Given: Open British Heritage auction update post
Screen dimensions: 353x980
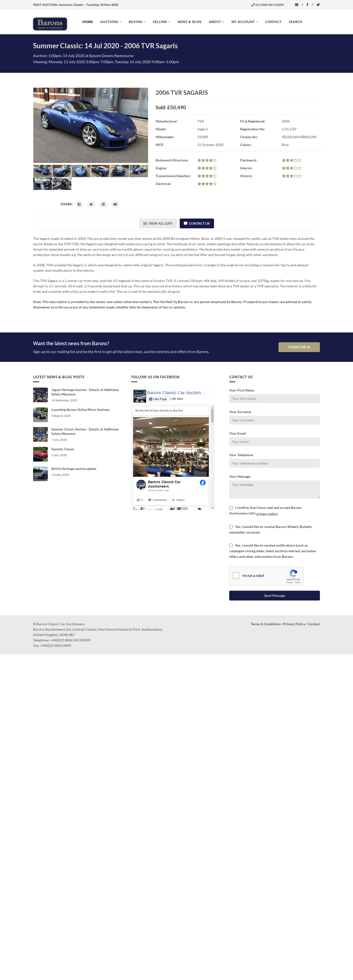Looking at the screenshot, I should [x=74, y=469].
